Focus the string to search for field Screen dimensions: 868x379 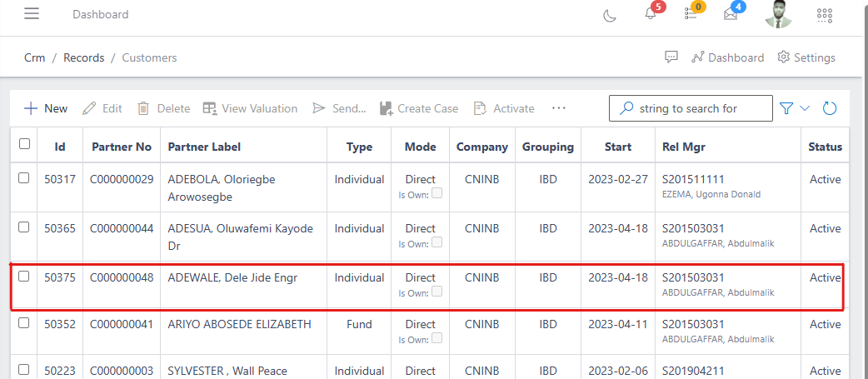pos(691,108)
